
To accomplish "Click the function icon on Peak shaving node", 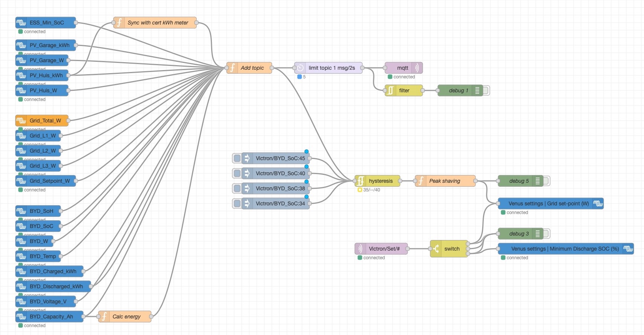I will 421,181.
